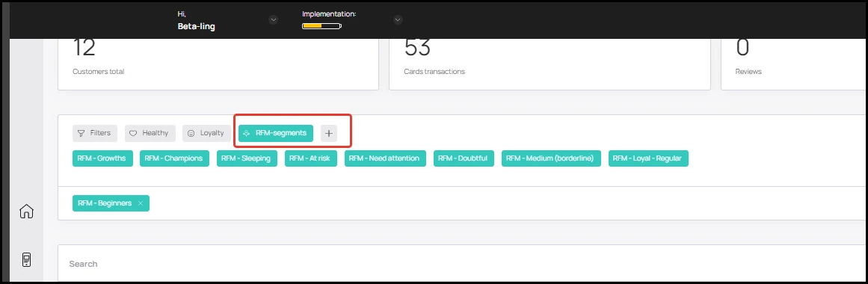The height and width of the screenshot is (284, 868).
Task: Click the Beta-ling user name
Action: tap(196, 26)
